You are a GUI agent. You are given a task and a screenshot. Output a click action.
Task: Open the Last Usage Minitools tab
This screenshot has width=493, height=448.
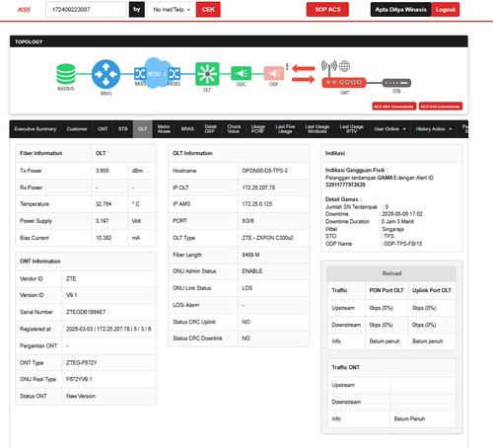pyautogui.click(x=317, y=129)
